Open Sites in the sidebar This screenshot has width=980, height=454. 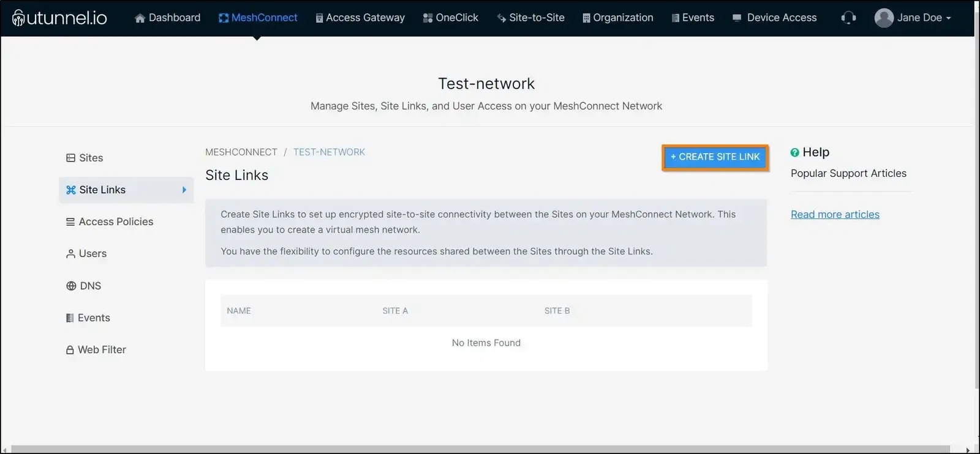(x=126, y=158)
